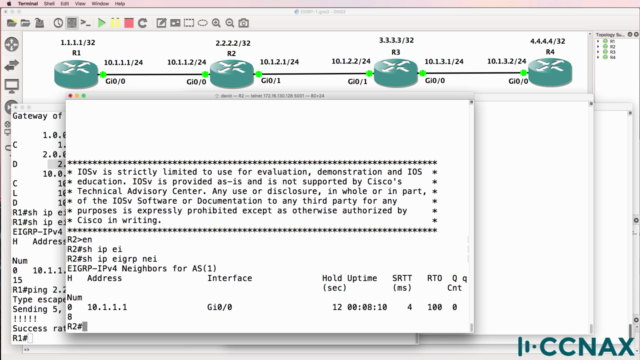Click the 4.4.4.4/32 label above R4
This screenshot has height=360, width=640.
click(x=548, y=41)
